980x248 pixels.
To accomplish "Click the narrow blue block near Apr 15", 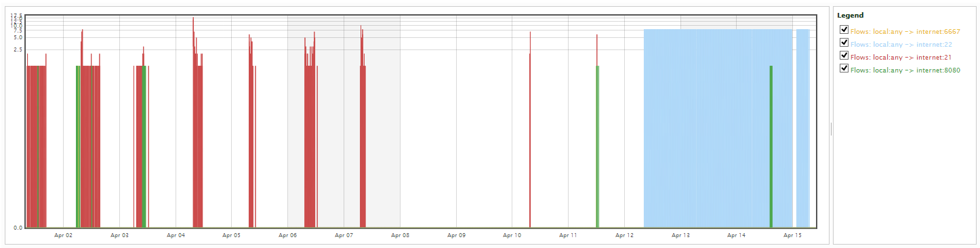I will click(803, 129).
